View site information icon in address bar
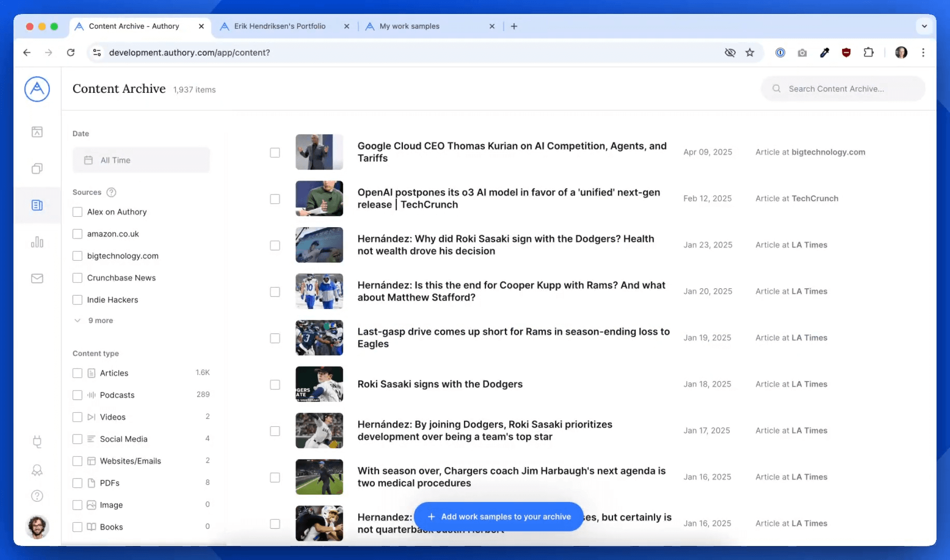Viewport: 950px width, 560px height. click(97, 52)
